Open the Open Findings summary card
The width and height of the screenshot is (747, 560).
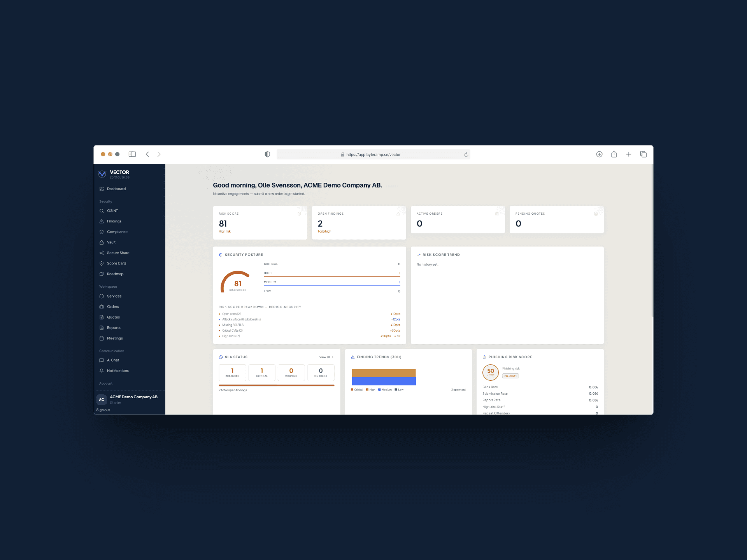click(x=359, y=222)
